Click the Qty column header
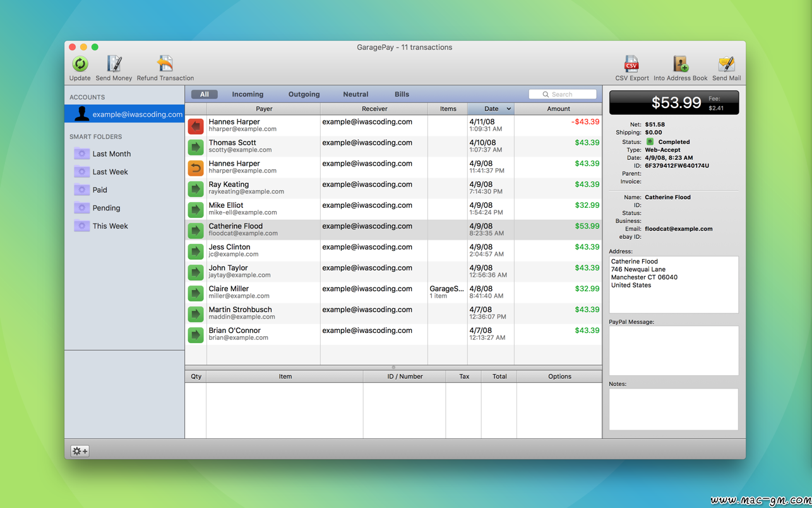Viewport: 812px width, 508px height. 196,376
